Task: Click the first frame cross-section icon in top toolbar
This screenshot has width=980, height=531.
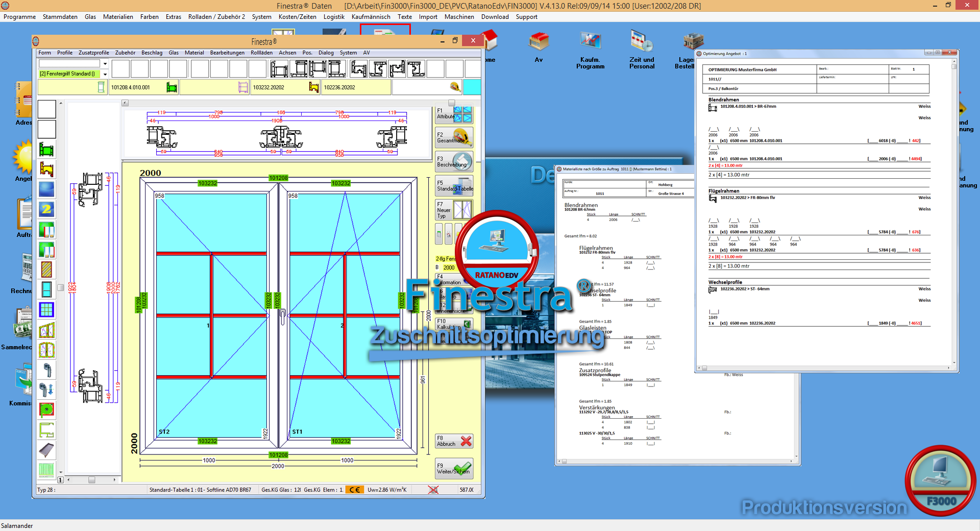Action: (279, 68)
